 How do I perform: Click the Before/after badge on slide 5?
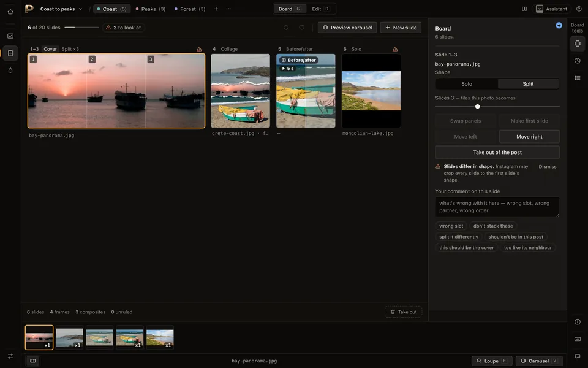click(x=299, y=60)
